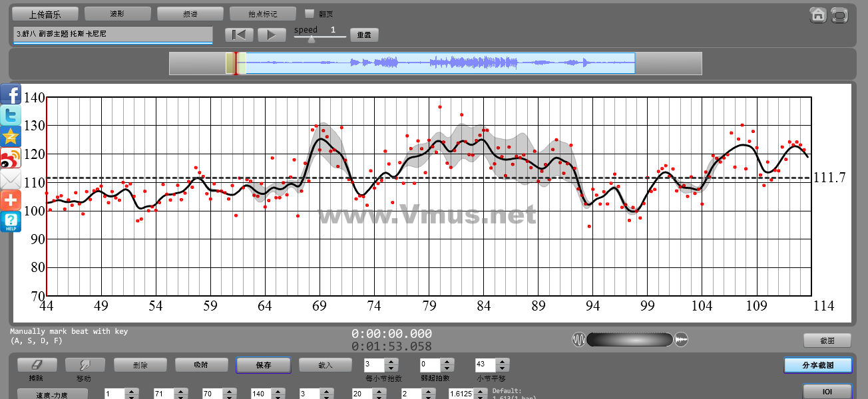Viewport: 868px width, 399px height.
Task: Click the 上传音乐 upload music button
Action: [x=45, y=13]
